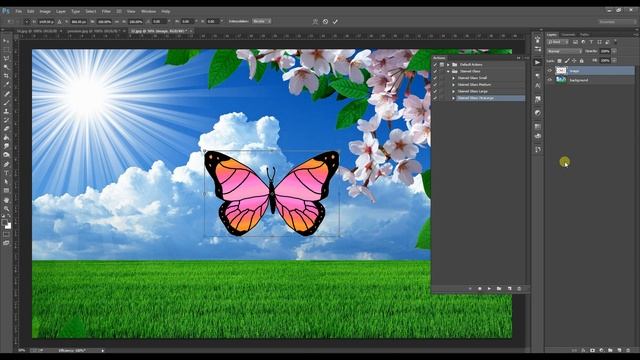Hide the top image layer

tap(549, 71)
